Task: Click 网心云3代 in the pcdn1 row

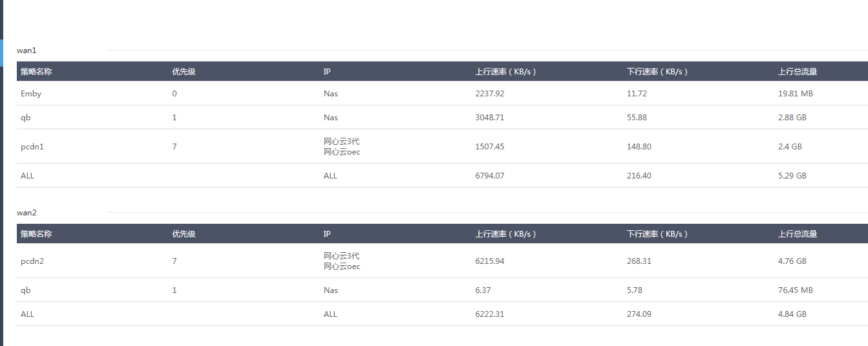Action: coord(341,142)
